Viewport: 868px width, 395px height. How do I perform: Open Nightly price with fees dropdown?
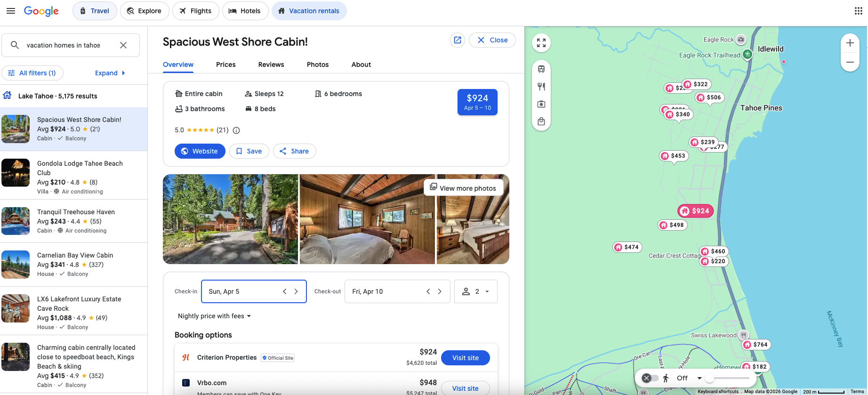pos(214,316)
